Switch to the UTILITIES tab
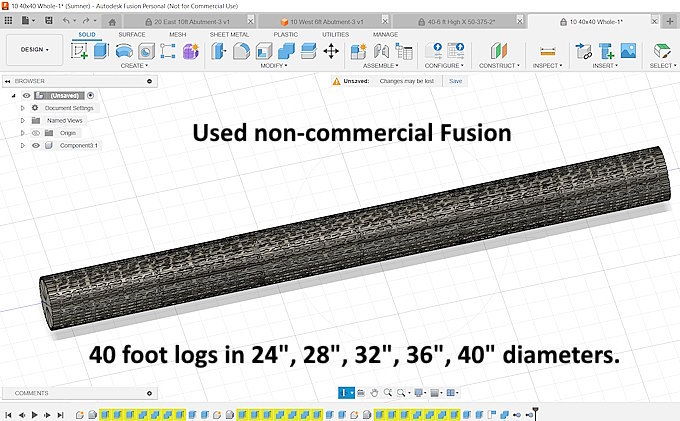 335,34
